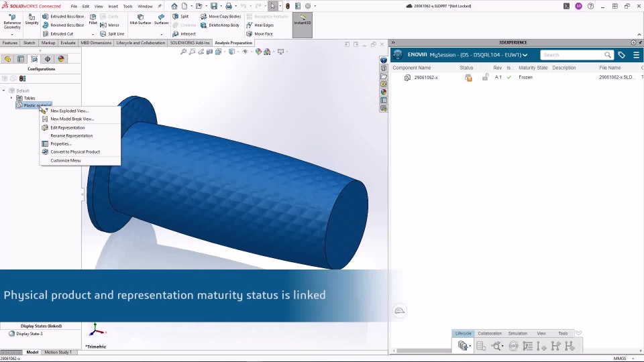Click the ENOVIA panel horizontal scrollbar
This screenshot has height=362, width=644.
(x=423, y=351)
